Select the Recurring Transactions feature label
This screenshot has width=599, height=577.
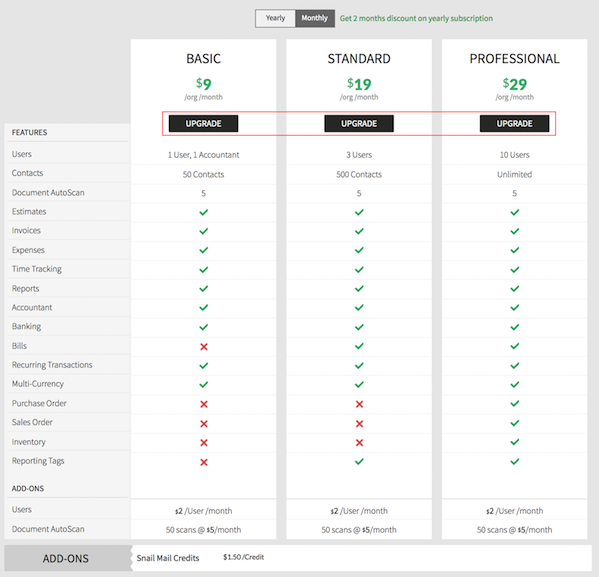pos(52,365)
